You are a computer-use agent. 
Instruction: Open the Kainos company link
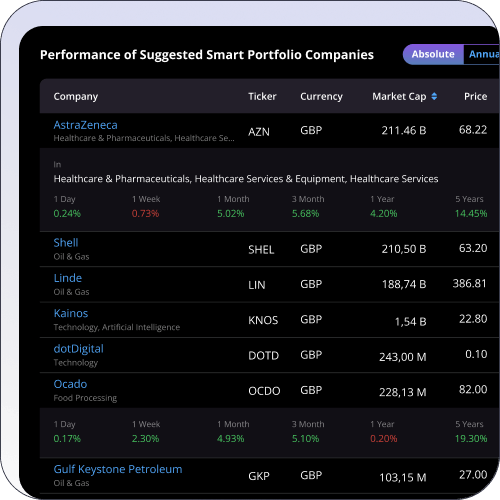[71, 313]
